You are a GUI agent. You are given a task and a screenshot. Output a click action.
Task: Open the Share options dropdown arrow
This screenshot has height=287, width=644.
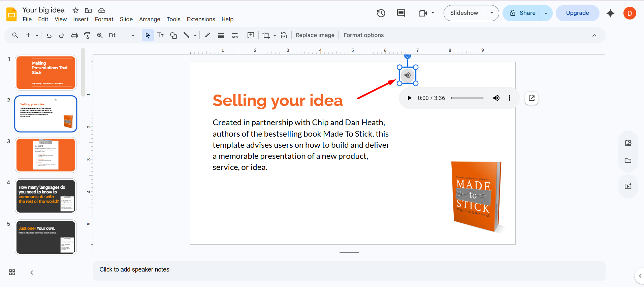coord(546,13)
